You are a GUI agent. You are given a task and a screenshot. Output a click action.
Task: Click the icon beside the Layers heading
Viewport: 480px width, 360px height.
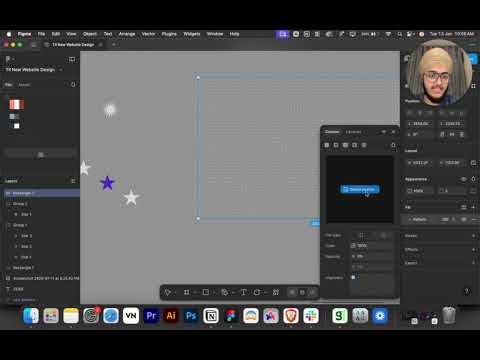pyautogui.click(x=73, y=181)
